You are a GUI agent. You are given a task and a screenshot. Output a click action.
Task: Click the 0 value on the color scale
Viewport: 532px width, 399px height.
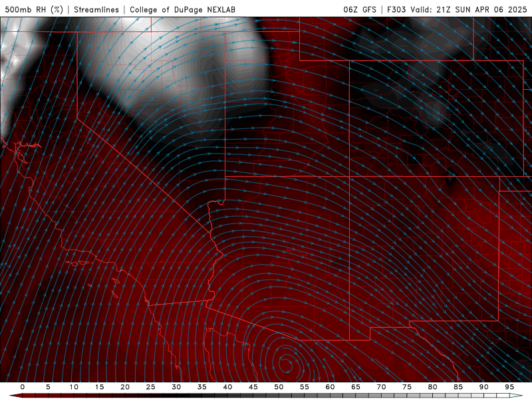click(23, 387)
